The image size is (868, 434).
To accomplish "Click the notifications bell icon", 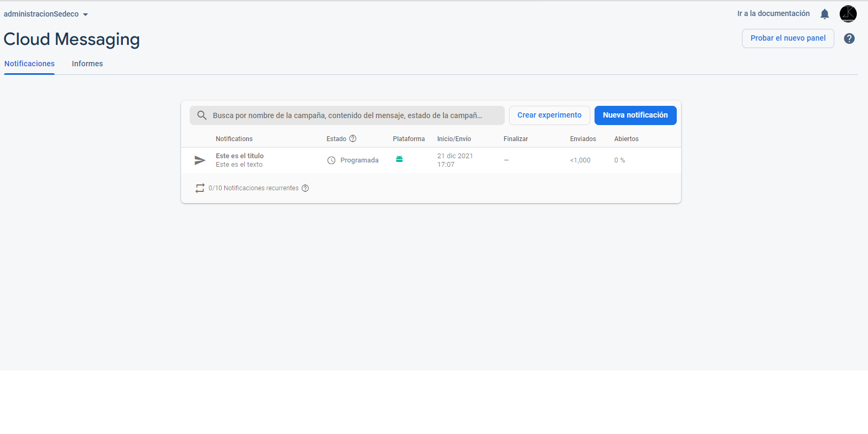I will (825, 14).
